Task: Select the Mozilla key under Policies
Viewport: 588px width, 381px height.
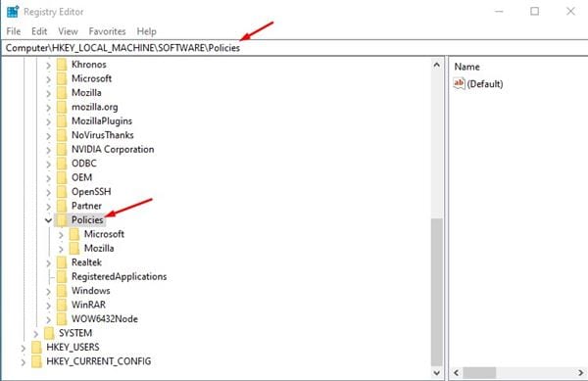Action: point(99,249)
